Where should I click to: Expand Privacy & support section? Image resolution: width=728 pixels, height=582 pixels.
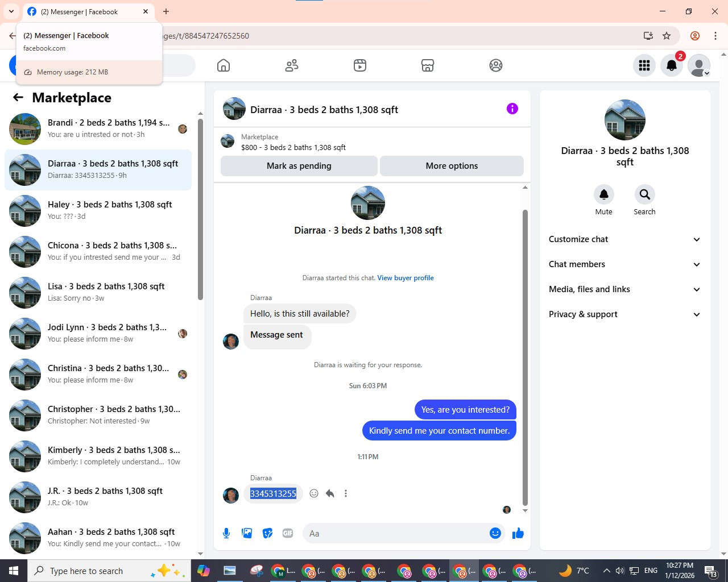point(624,314)
